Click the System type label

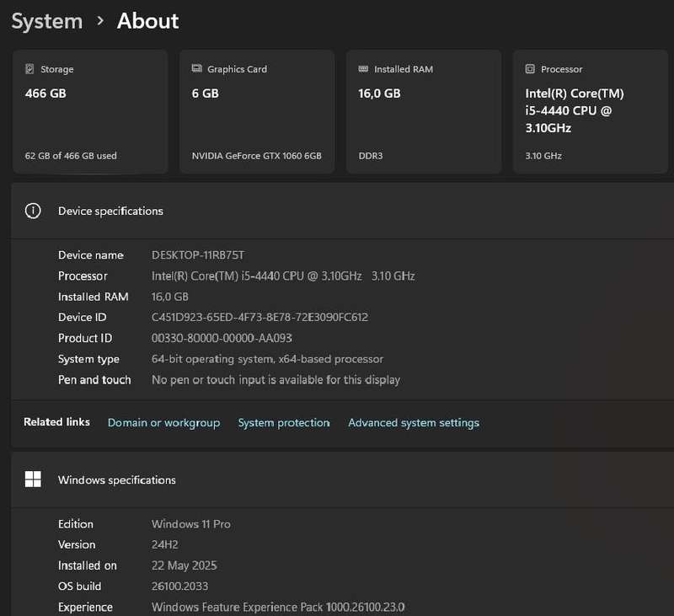click(88, 359)
